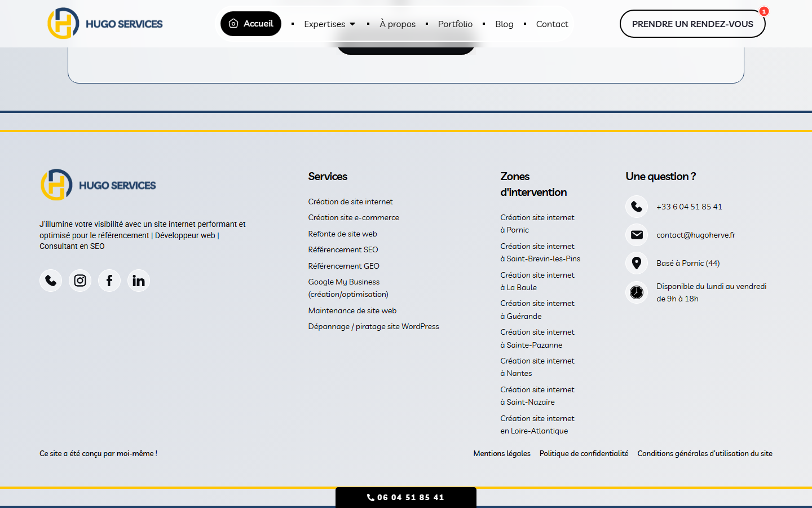Open Création site internet à Guérande link
This screenshot has width=812, height=508.
pos(537,310)
